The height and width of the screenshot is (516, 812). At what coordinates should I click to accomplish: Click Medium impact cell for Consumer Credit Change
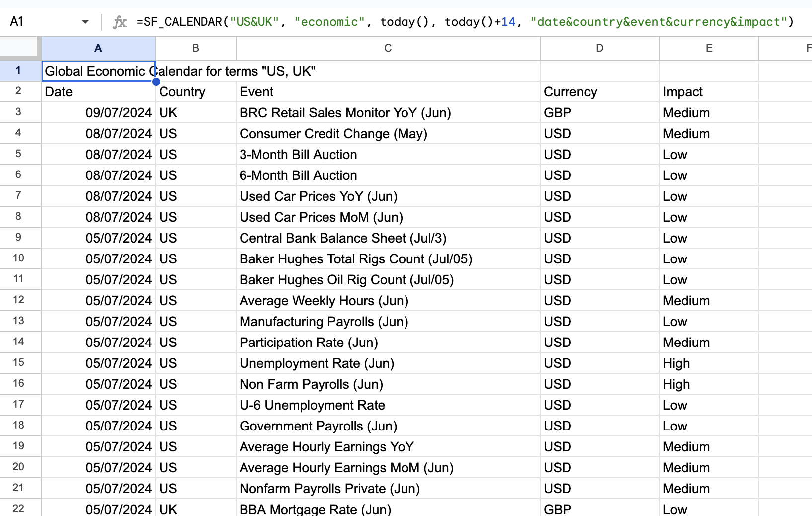pos(709,134)
